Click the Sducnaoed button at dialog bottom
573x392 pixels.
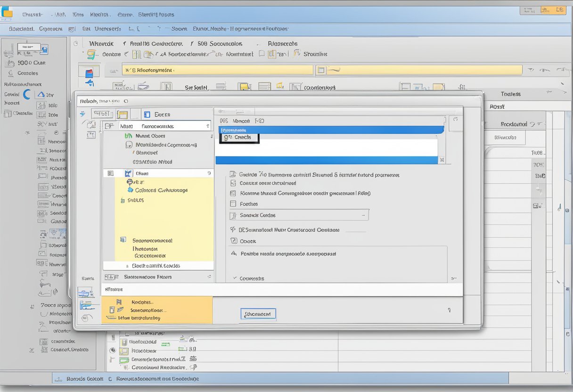(x=258, y=314)
